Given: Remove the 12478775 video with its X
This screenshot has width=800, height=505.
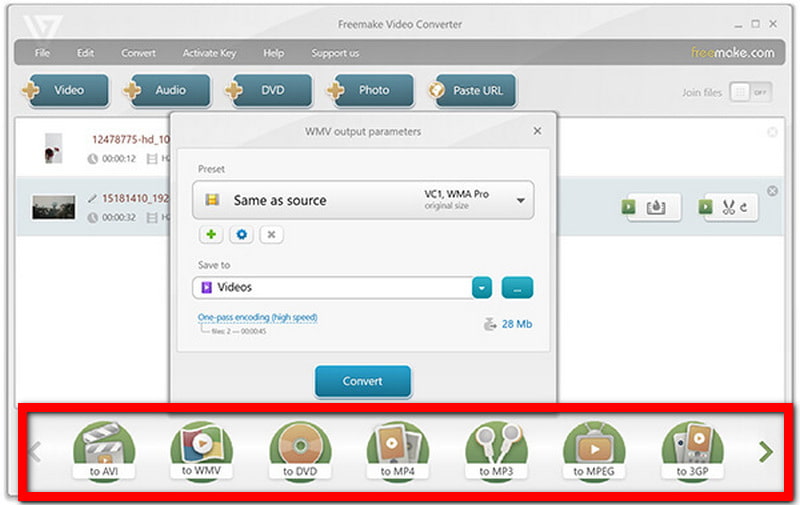Looking at the screenshot, I should pos(772,132).
